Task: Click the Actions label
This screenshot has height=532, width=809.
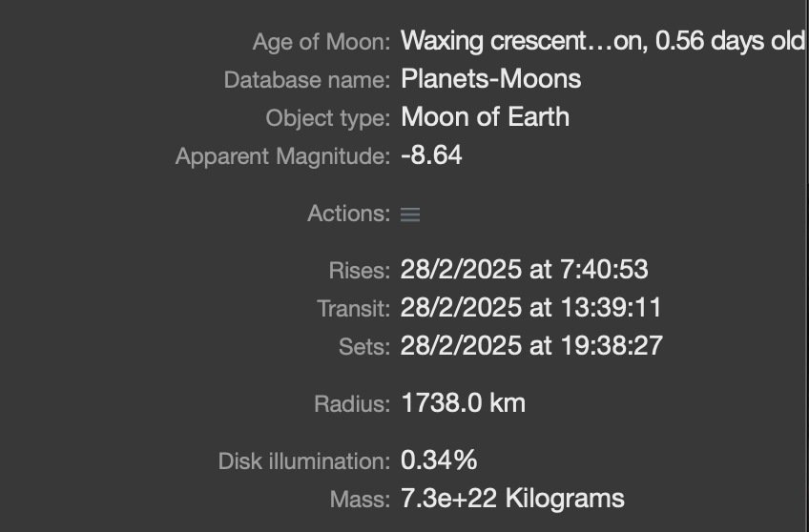Action: pos(348,215)
